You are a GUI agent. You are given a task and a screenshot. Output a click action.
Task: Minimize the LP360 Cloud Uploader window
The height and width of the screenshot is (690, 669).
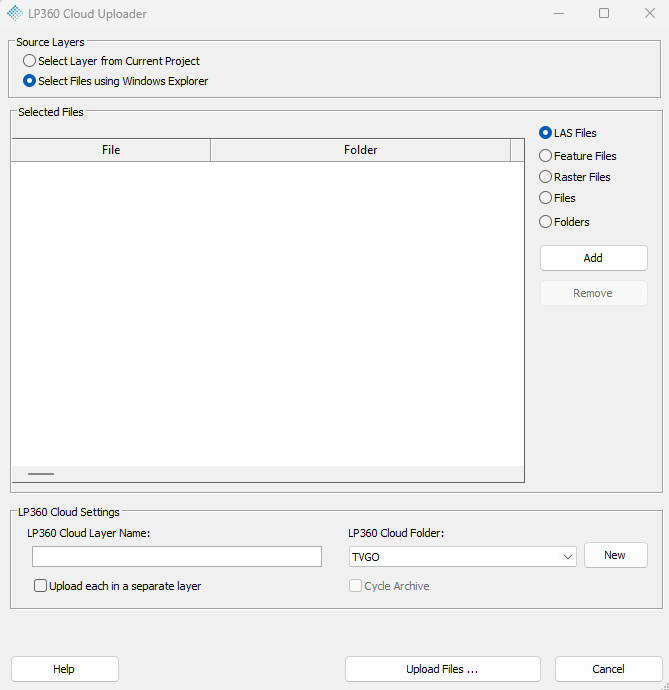point(559,14)
